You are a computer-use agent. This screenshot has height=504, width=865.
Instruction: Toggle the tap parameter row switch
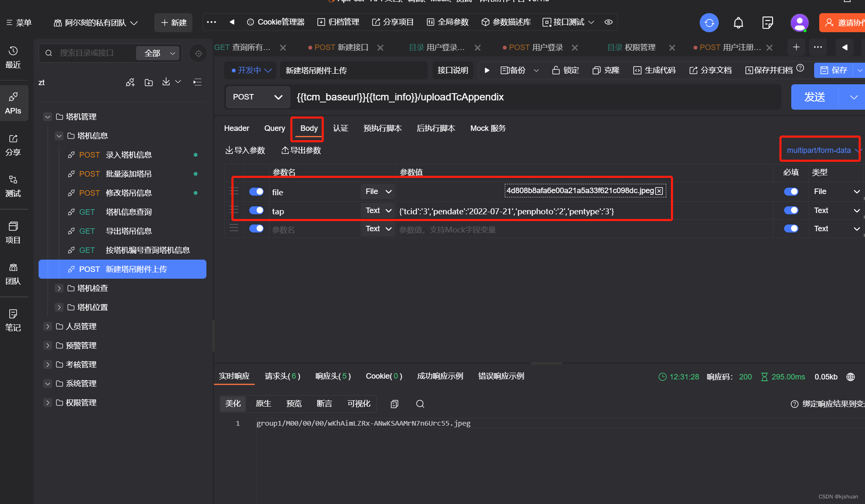click(256, 210)
